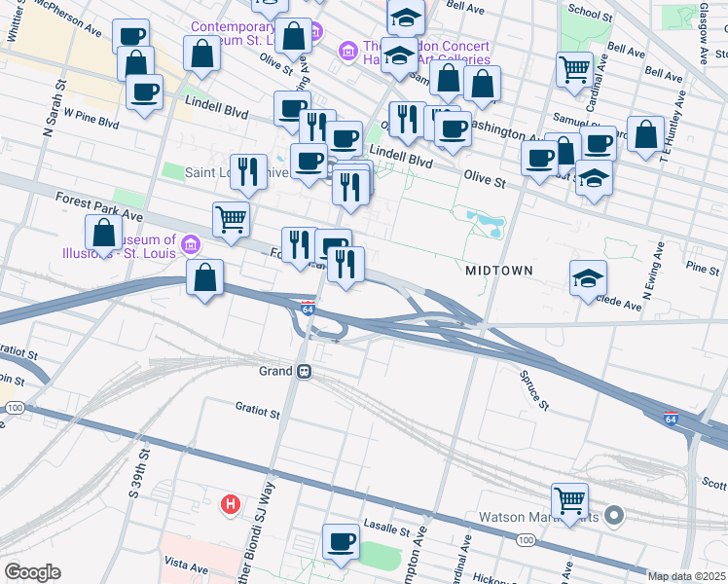Click the Sheldon Concert Hall purple museum icon

click(x=348, y=51)
